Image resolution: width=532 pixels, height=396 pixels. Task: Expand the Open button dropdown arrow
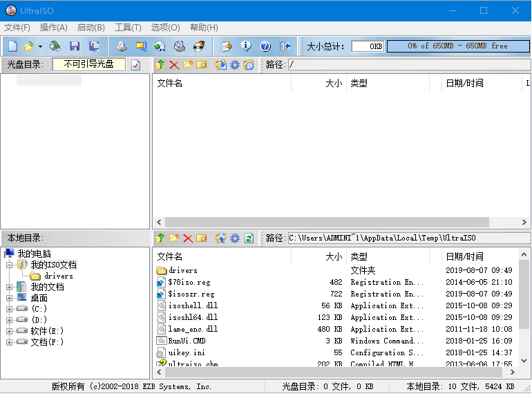(x=40, y=46)
